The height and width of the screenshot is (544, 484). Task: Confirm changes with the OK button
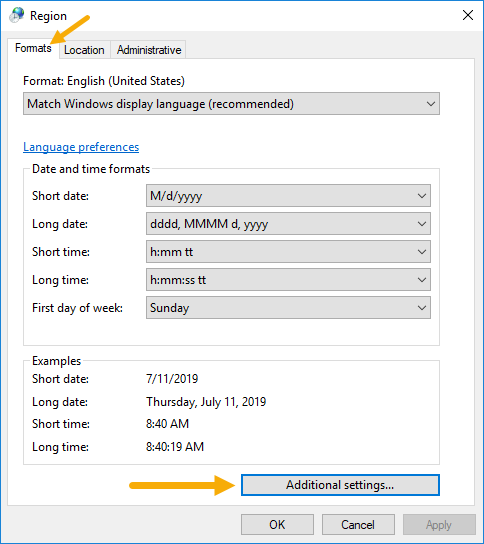click(277, 525)
